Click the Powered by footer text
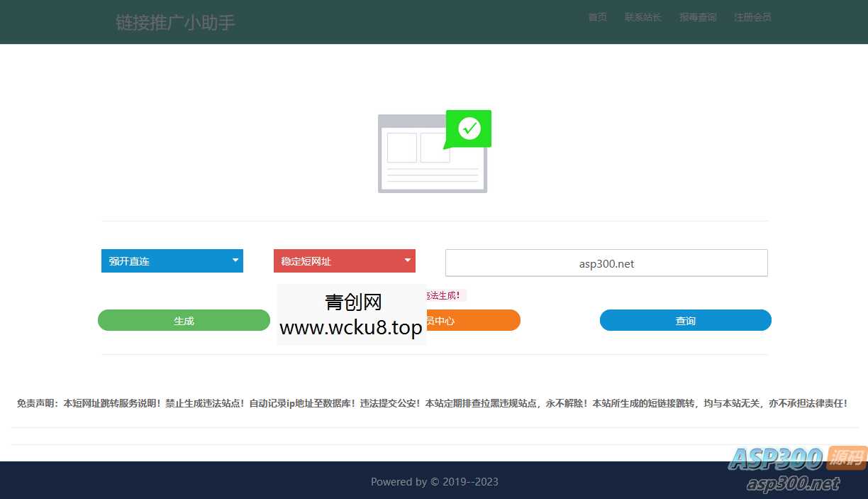868x499 pixels. 434,481
